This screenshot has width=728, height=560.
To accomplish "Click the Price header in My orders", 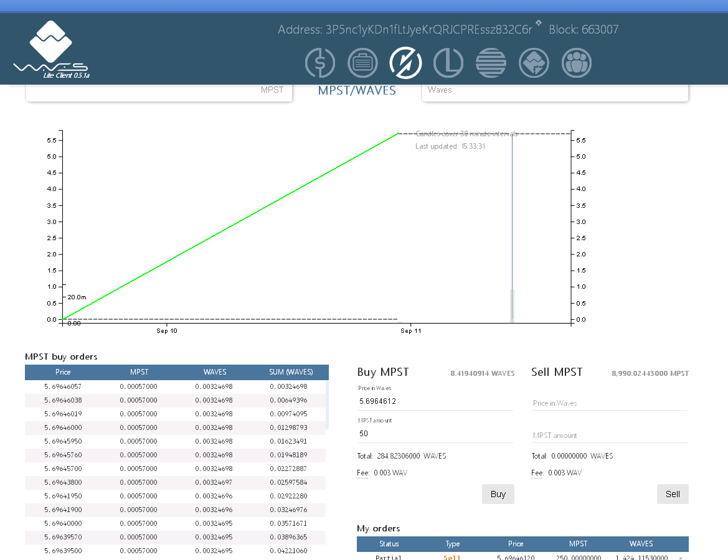I will click(516, 544).
